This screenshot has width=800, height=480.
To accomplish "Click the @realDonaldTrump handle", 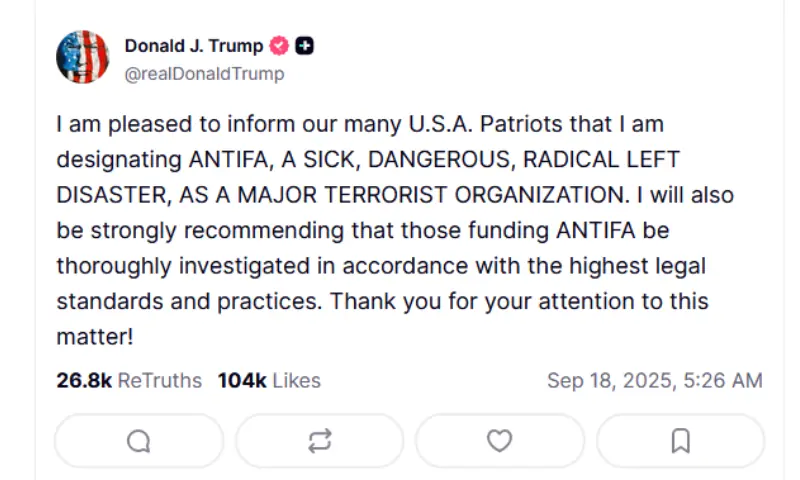I will coord(204,74).
